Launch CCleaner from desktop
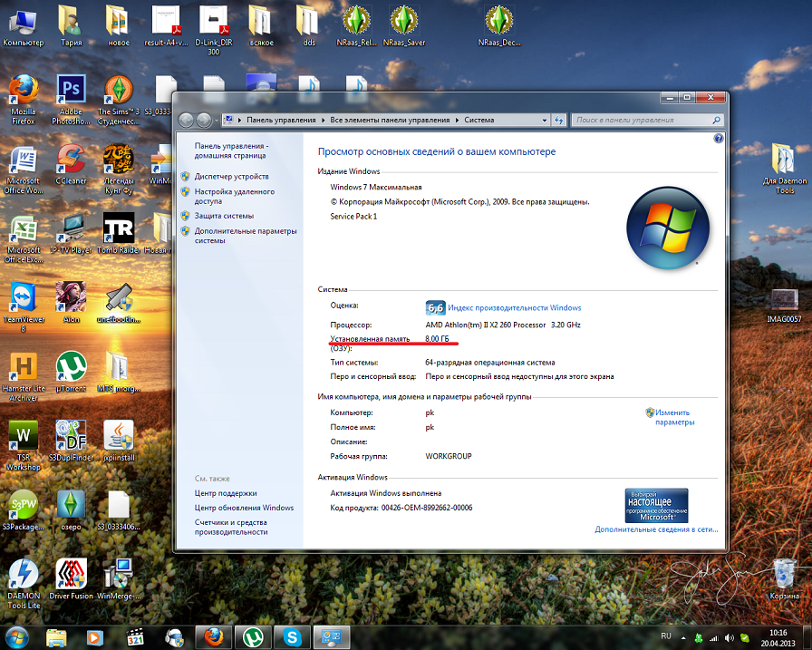Screen dimensions: 812x650 [71, 165]
